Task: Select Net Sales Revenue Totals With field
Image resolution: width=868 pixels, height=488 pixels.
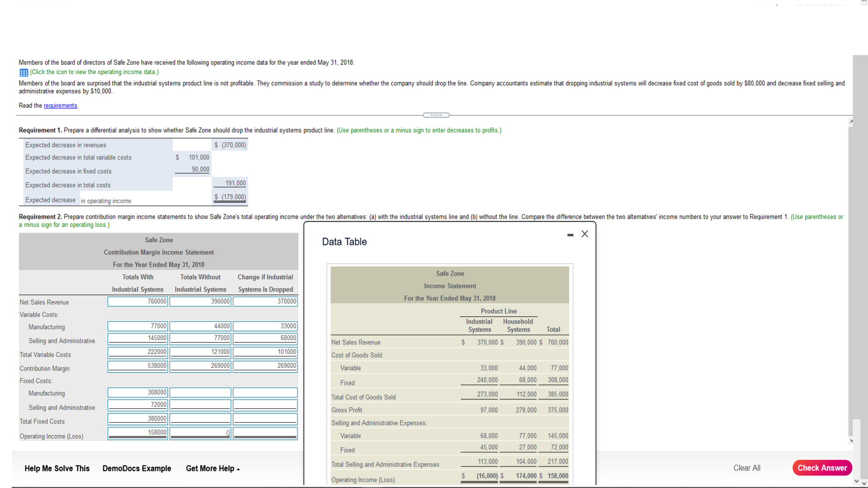Action: point(137,301)
